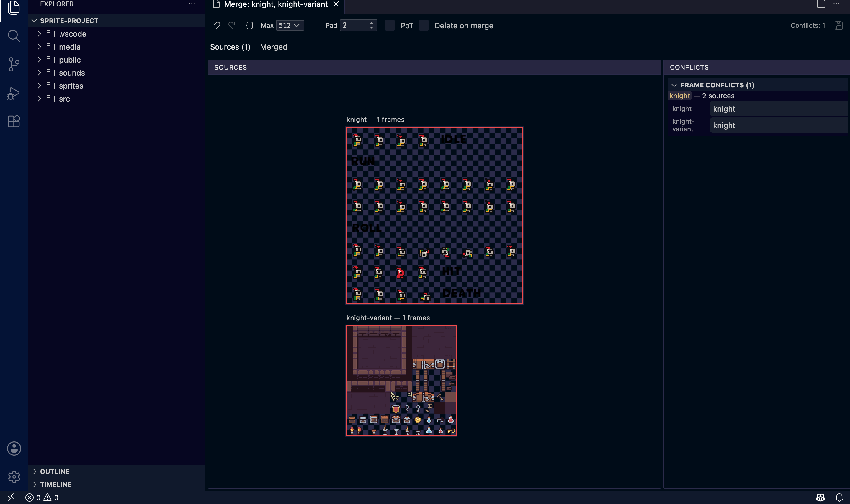This screenshot has height=504, width=850.
Task: Open the editor More Actions ellipsis
Action: 836,4
